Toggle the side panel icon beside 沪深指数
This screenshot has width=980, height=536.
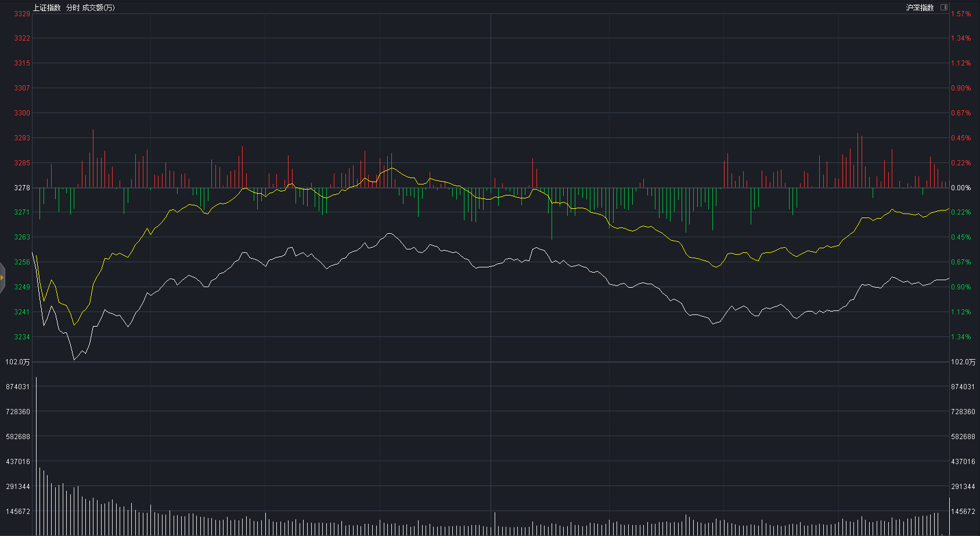[943, 8]
